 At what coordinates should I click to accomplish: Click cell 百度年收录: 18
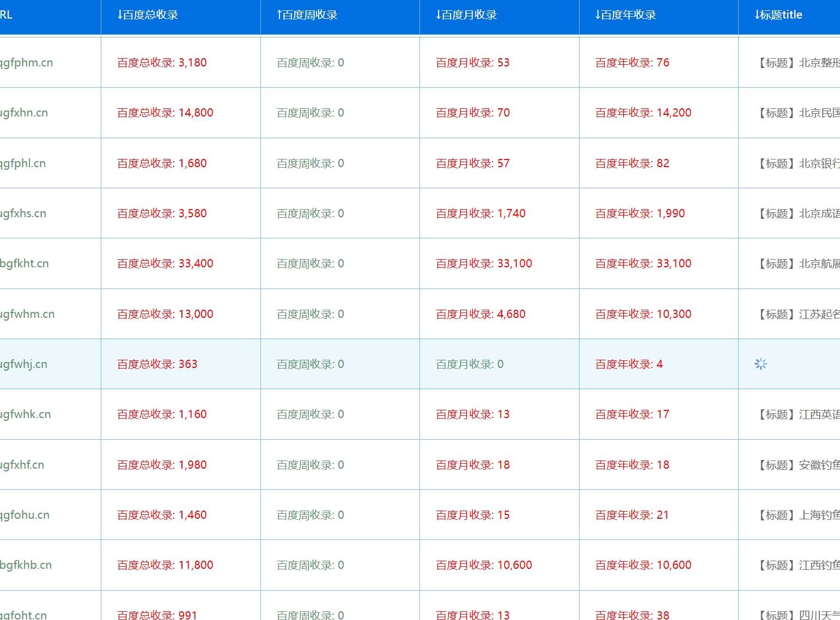click(632, 465)
